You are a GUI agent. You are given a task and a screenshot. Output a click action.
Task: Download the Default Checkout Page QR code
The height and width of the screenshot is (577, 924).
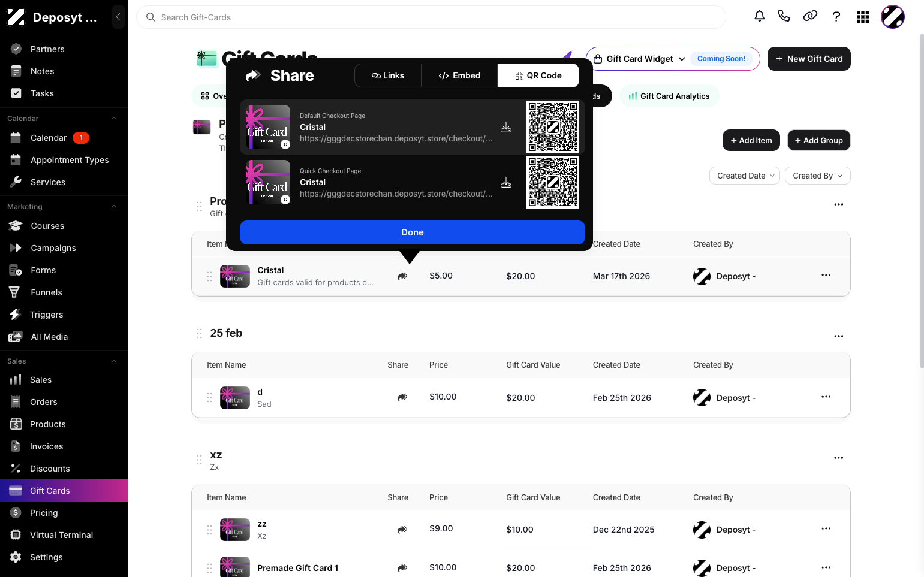[x=506, y=127]
